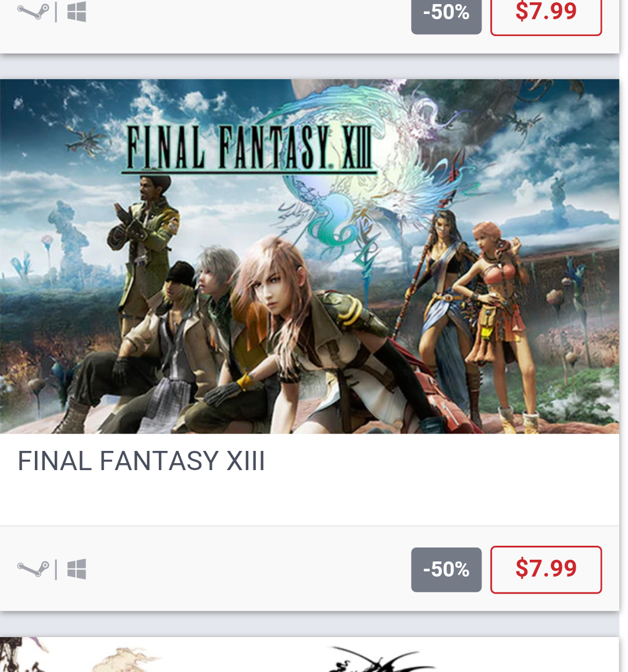628x672 pixels.
Task: Click the platform footer bar of Final Fantasy XIII card
Action: click(x=309, y=568)
